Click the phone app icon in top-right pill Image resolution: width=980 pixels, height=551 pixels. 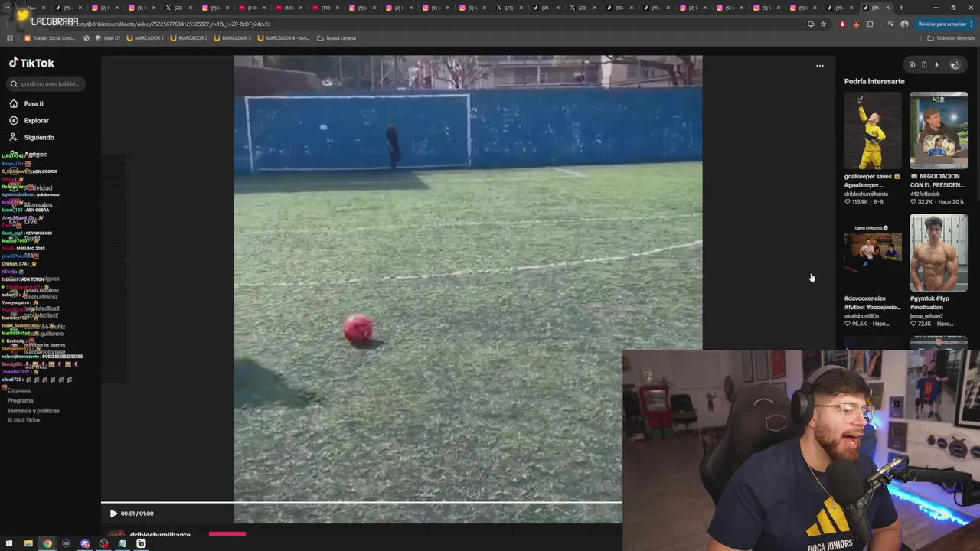point(924,65)
